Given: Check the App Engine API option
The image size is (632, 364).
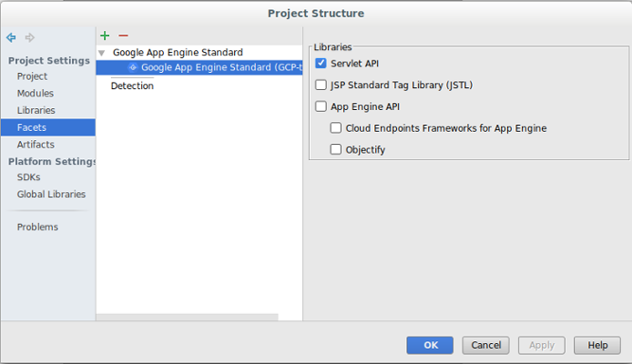Looking at the screenshot, I should tap(321, 106).
